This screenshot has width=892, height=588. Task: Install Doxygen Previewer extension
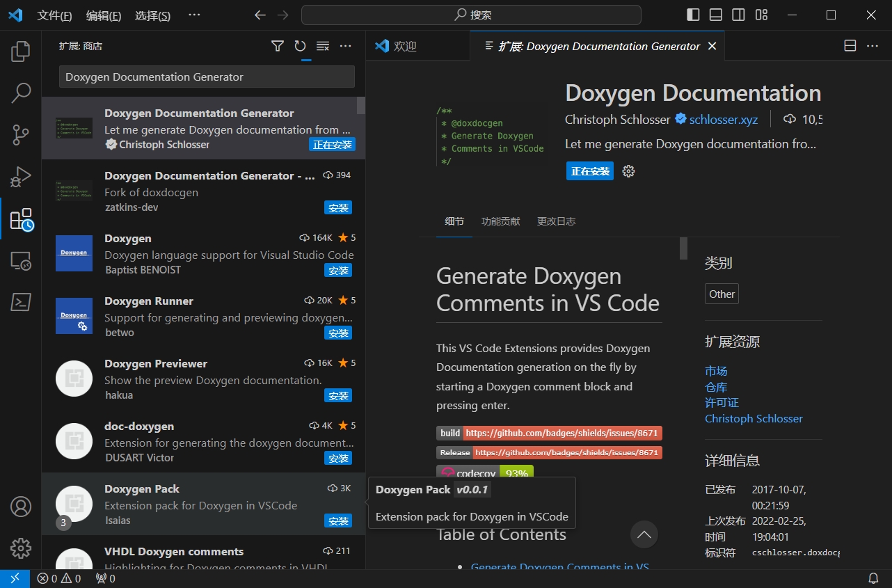pyautogui.click(x=338, y=395)
